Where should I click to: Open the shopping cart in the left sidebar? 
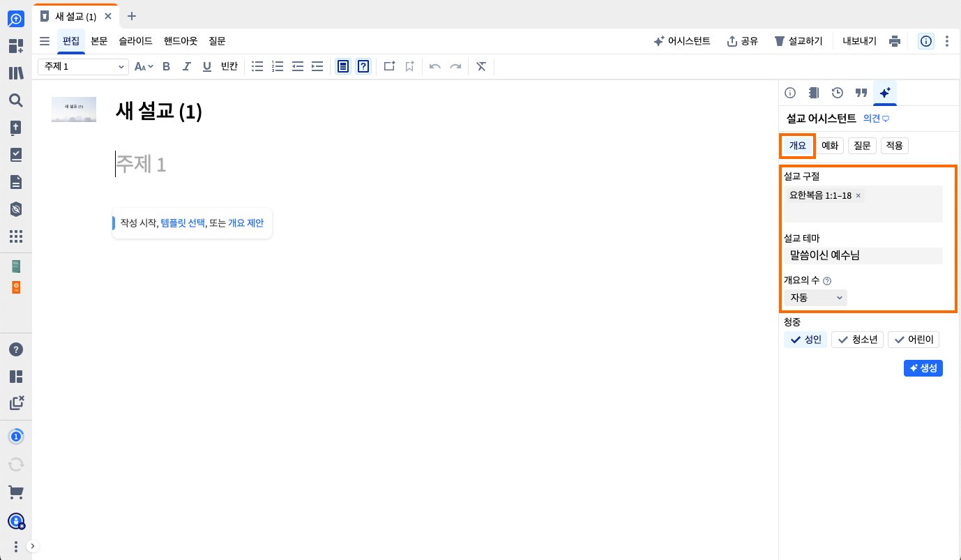pyautogui.click(x=16, y=492)
